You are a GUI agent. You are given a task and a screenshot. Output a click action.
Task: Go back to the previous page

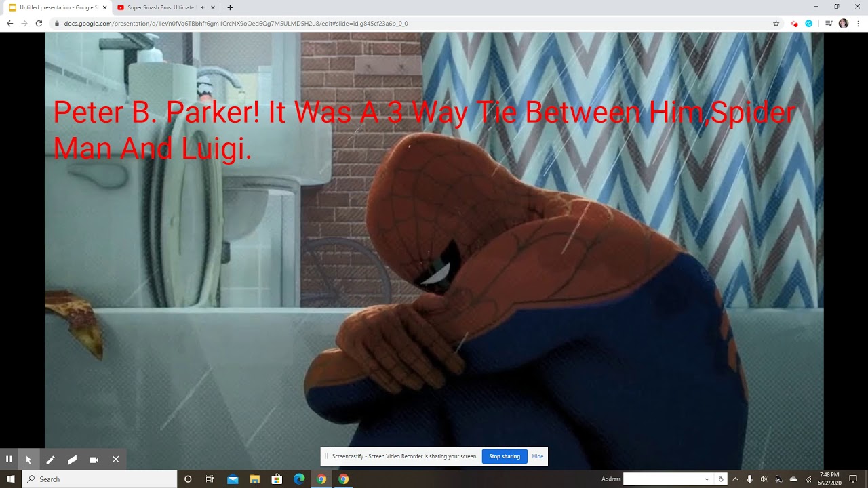9,23
